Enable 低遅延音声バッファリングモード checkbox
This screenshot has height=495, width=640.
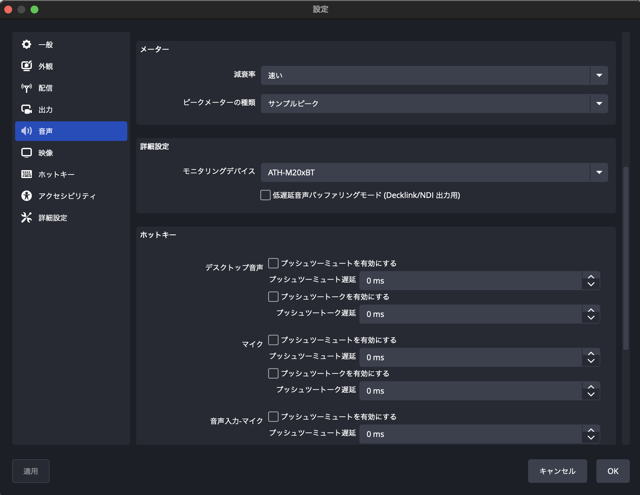[x=266, y=195]
